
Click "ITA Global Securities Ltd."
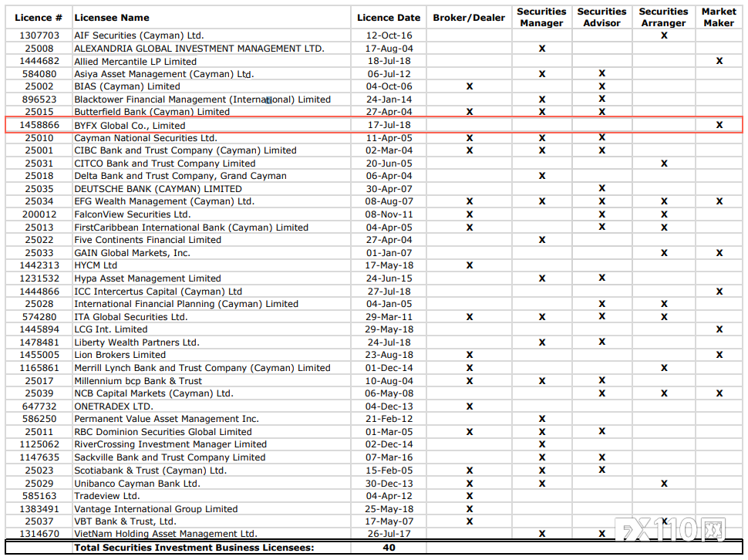[x=131, y=317]
